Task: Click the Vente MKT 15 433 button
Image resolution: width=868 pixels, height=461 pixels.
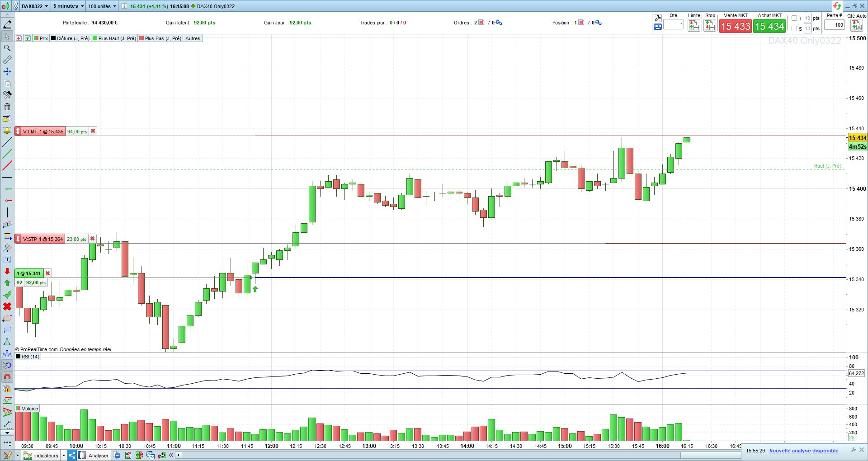Action: pyautogui.click(x=736, y=26)
